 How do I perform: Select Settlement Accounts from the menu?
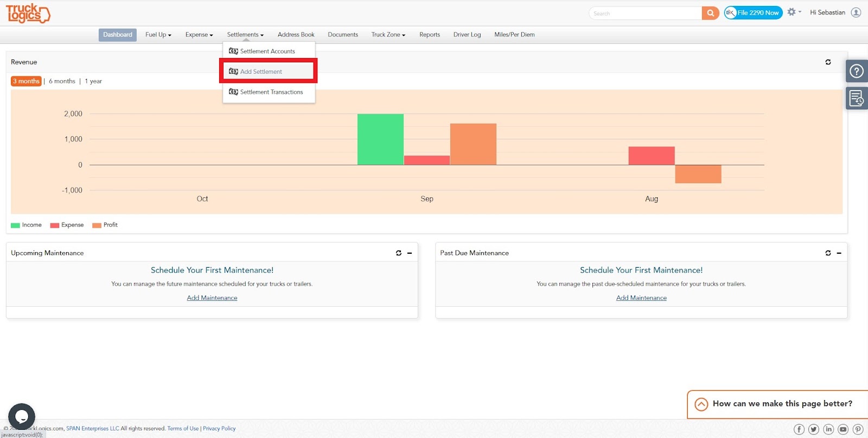(x=269, y=51)
